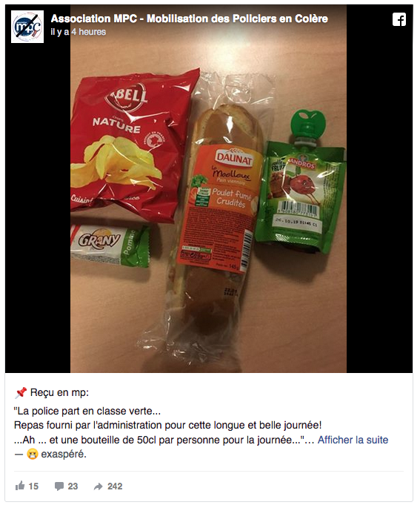Click the 'il y a 4 heures' timestamp
Screen dimensions: 420x505
click(78, 32)
